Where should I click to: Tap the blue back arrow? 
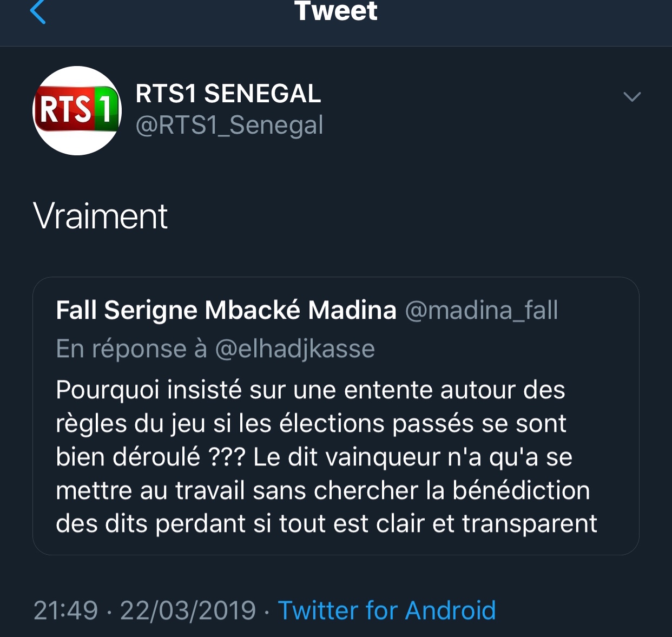pyautogui.click(x=37, y=11)
